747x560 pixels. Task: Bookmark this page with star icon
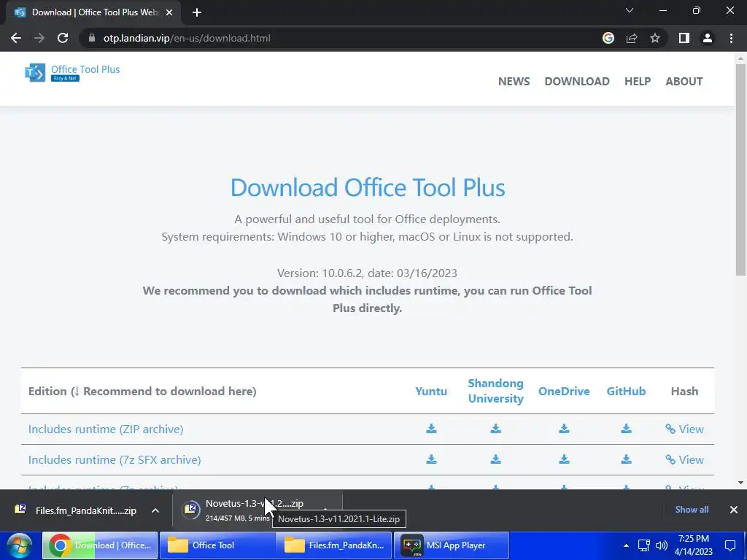tap(655, 38)
